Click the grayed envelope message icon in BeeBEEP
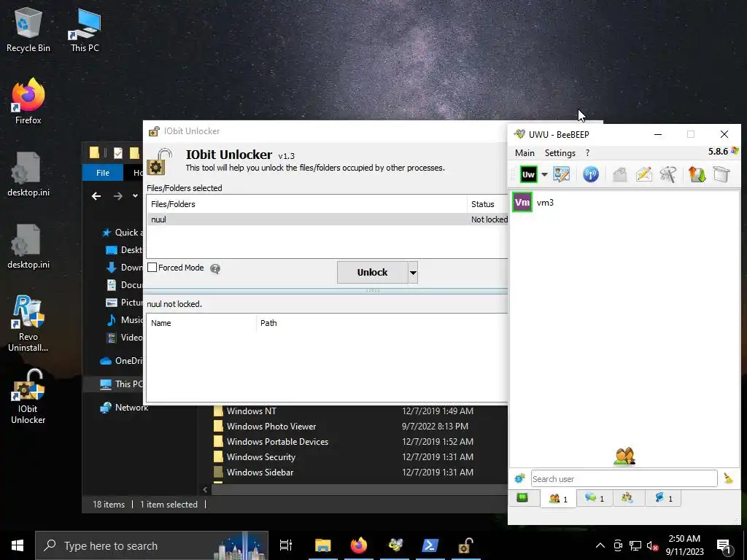 click(x=620, y=174)
